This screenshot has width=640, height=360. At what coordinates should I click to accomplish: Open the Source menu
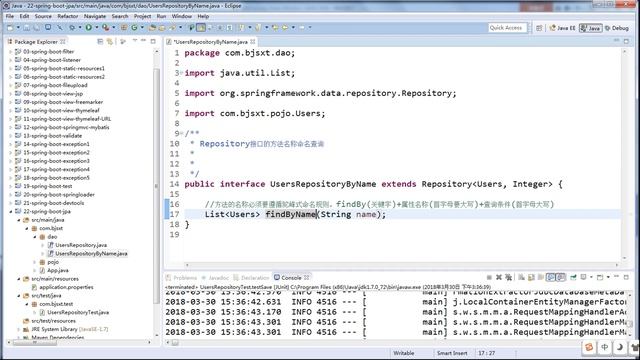43,16
